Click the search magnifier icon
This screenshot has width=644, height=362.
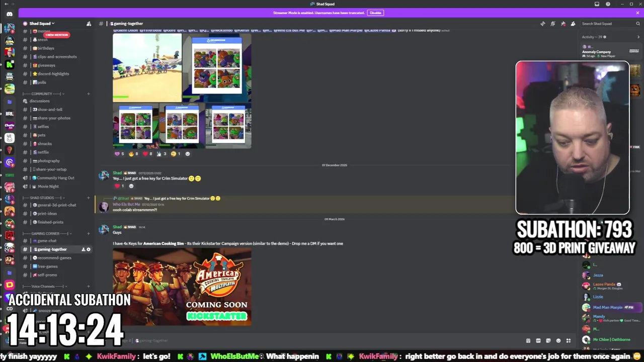point(637,24)
